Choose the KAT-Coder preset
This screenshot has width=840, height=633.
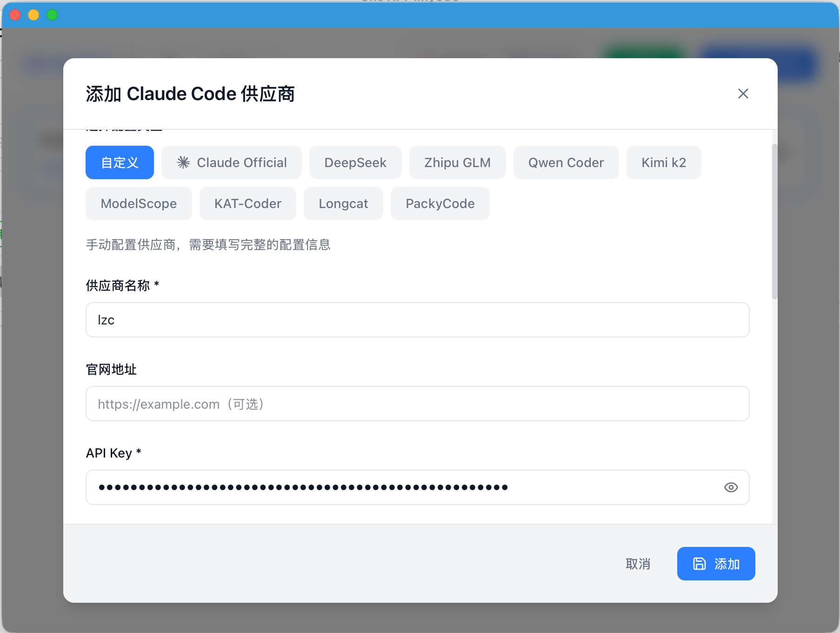pos(248,203)
